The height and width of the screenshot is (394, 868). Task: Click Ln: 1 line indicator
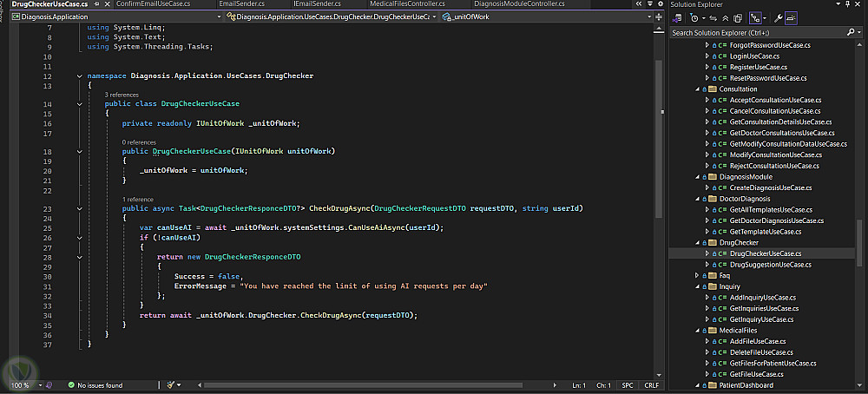tap(579, 384)
